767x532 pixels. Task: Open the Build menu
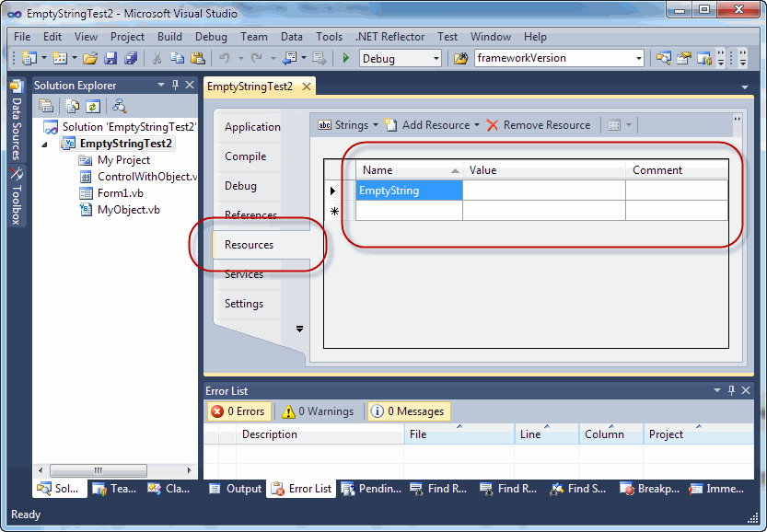coord(169,37)
